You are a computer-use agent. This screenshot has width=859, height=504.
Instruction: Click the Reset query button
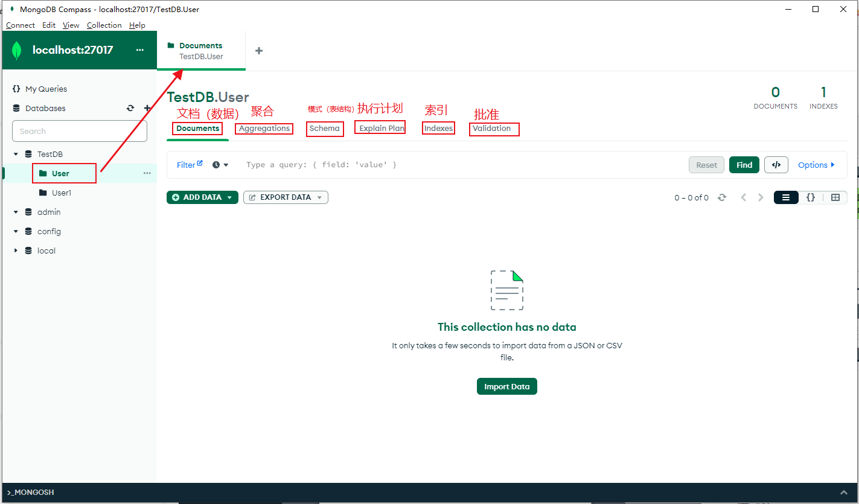click(x=706, y=165)
